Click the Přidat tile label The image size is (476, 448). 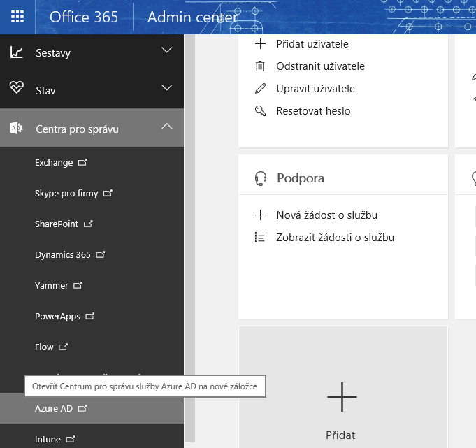pos(340,435)
